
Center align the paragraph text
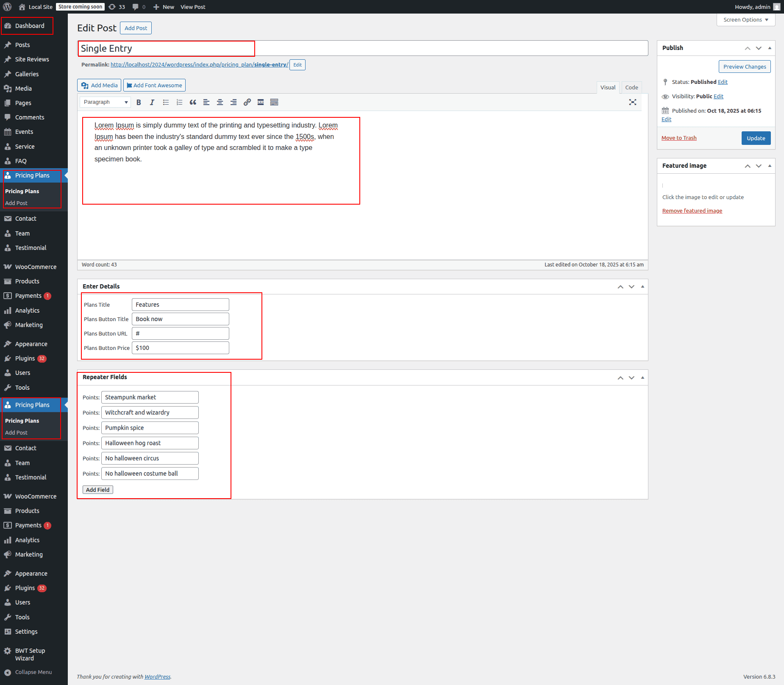pos(220,102)
